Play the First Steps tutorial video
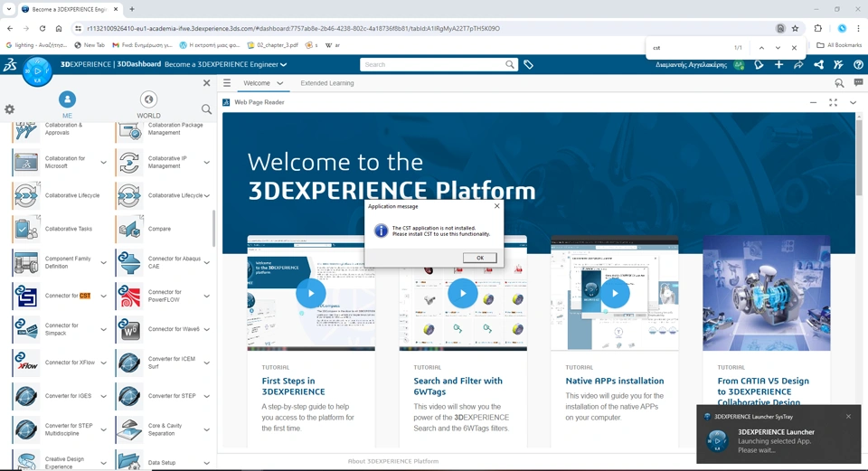Image resolution: width=868 pixels, height=471 pixels. click(310, 293)
